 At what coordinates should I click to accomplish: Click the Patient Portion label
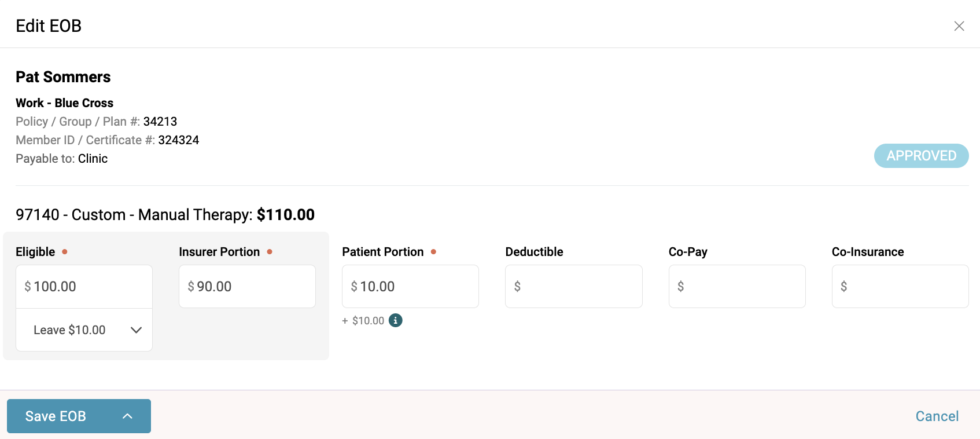(x=383, y=252)
